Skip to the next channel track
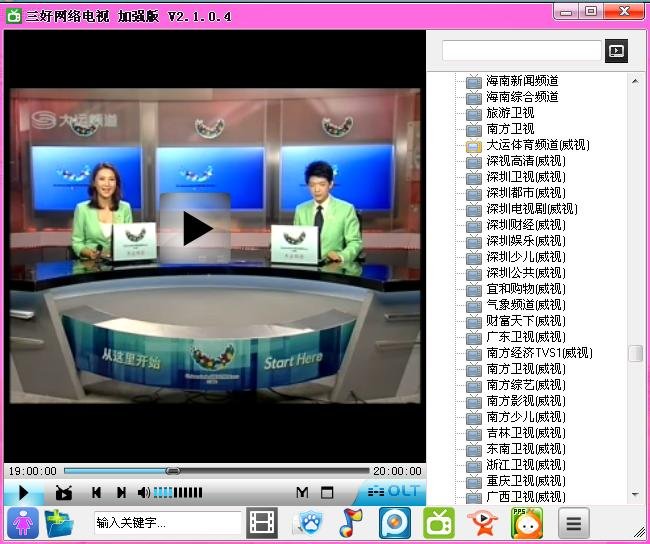650x544 pixels. tap(121, 492)
